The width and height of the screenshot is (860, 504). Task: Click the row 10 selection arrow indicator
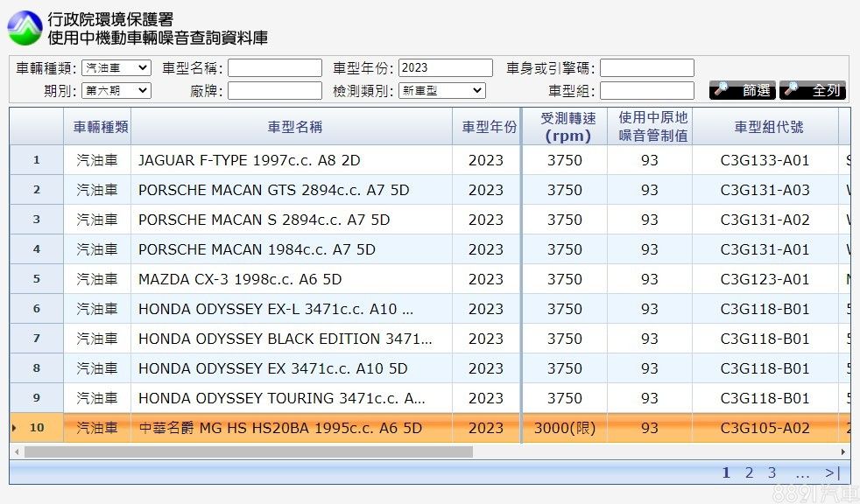pyautogui.click(x=14, y=428)
